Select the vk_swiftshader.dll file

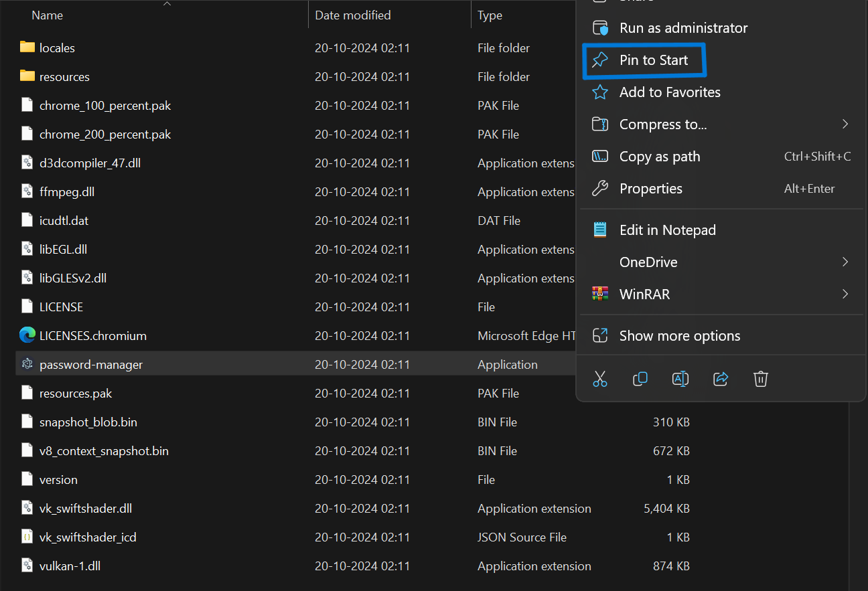(86, 509)
